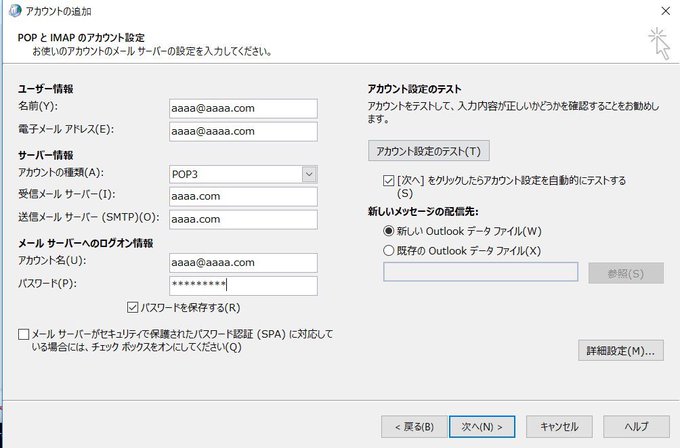
Task: Toggle automatic account test on 次へ checkbox
Action: click(388, 180)
